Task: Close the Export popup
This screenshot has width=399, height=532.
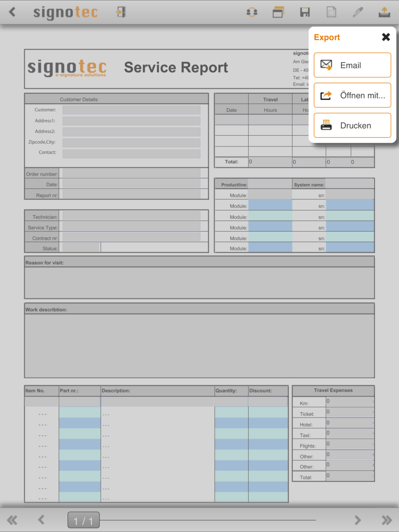Action: 386,37
